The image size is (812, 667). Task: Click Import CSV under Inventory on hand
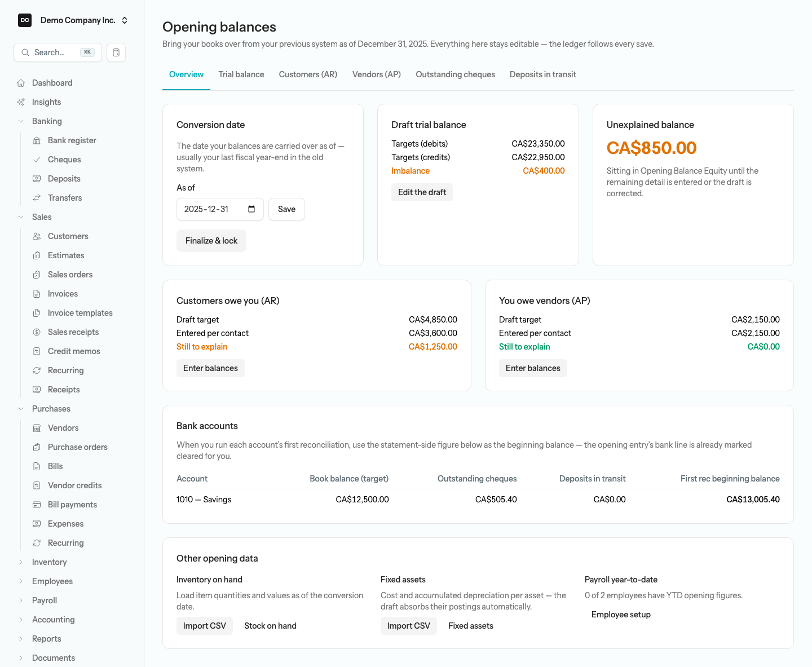[205, 626]
